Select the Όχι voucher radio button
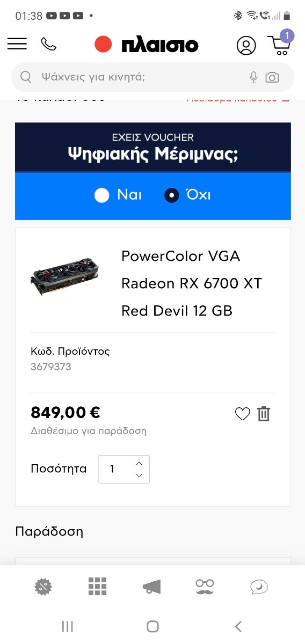The height and width of the screenshot is (644, 305). [x=171, y=195]
